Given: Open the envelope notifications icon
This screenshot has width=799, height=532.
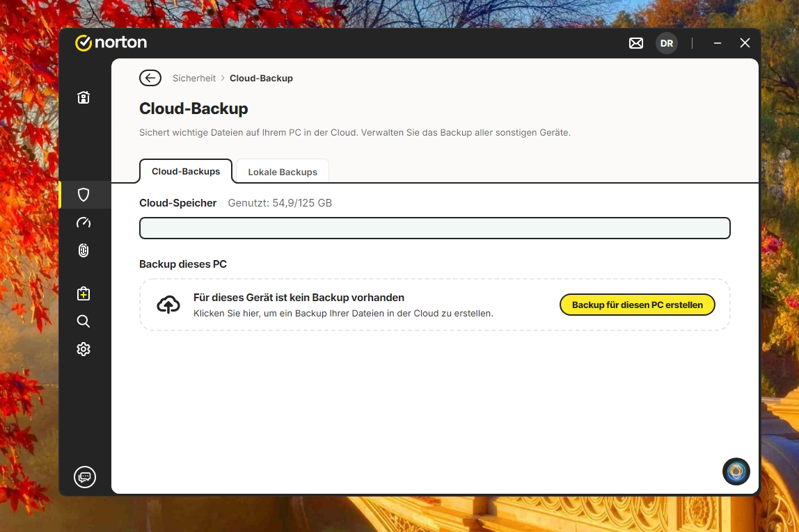Looking at the screenshot, I should coord(636,43).
